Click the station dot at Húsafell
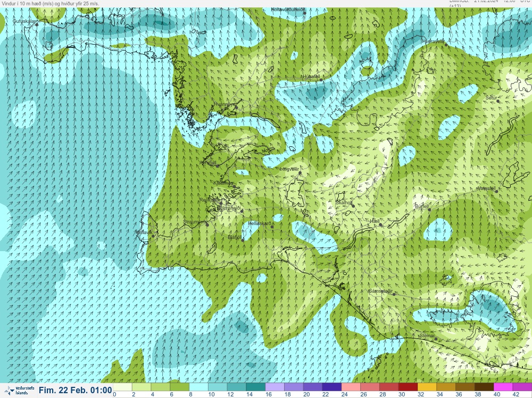 321,80
